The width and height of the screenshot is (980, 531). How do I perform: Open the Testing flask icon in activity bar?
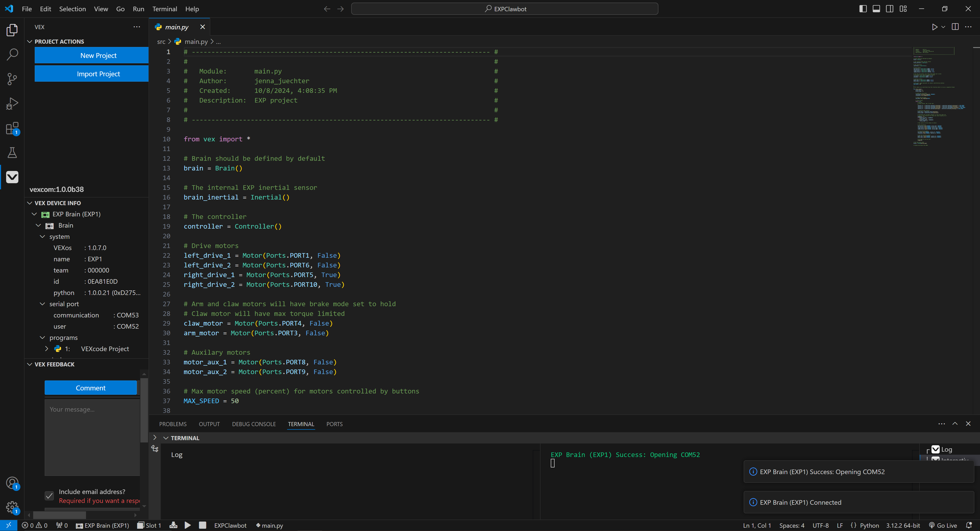[13, 153]
